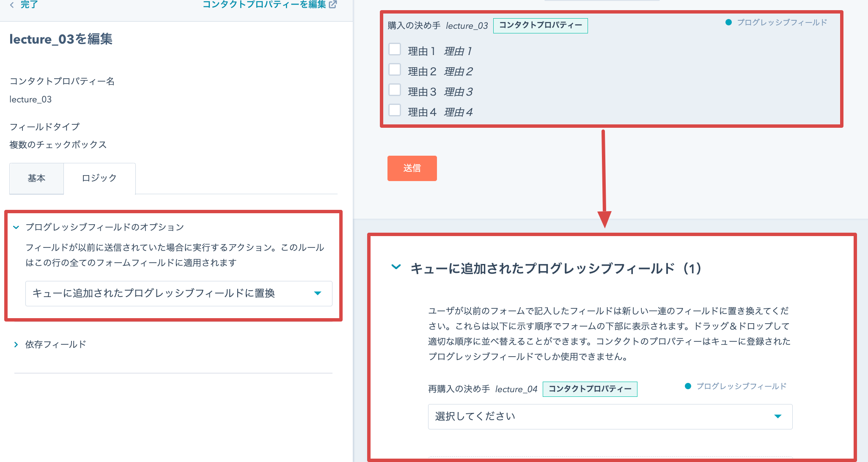Collapse the キューに追加されたプログレッシブフィールド（1） section
868x462 pixels.
396,268
